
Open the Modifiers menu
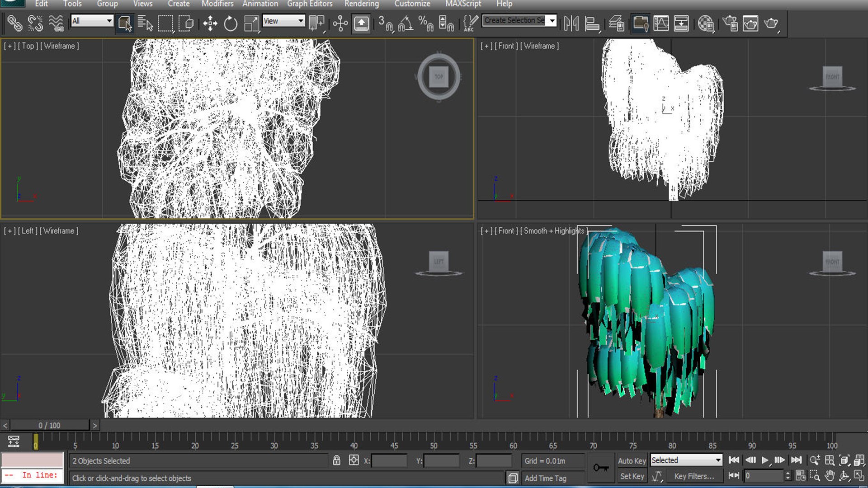pyautogui.click(x=217, y=4)
